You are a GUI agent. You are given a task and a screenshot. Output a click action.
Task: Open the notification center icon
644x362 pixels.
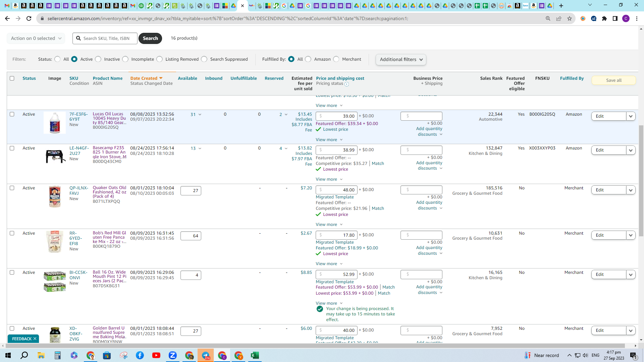coord(633,355)
